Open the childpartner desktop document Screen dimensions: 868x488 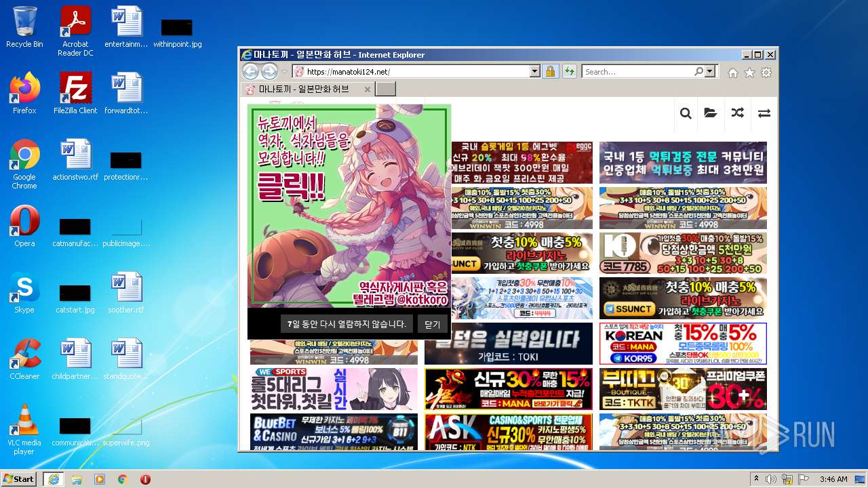pyautogui.click(x=75, y=359)
